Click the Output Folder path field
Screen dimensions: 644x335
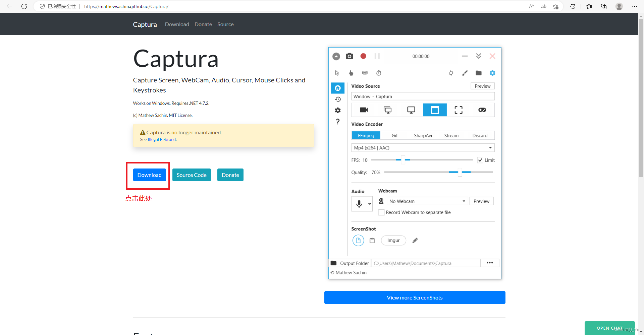tap(426, 263)
